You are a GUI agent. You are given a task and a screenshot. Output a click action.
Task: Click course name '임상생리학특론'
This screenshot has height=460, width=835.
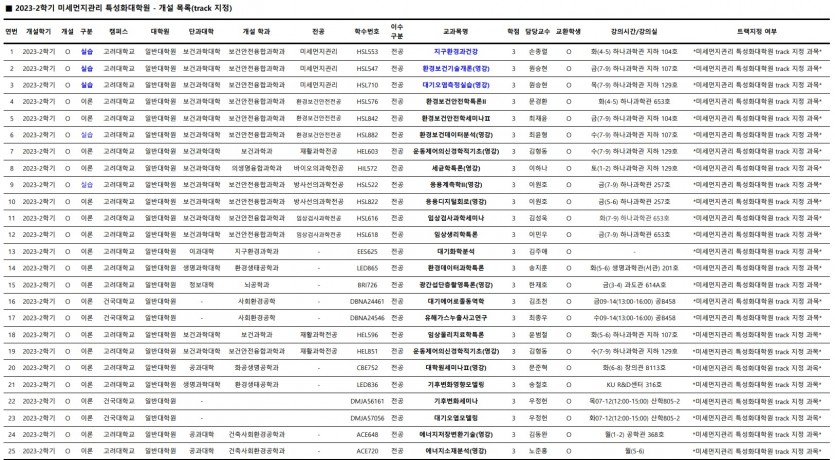click(x=455, y=235)
